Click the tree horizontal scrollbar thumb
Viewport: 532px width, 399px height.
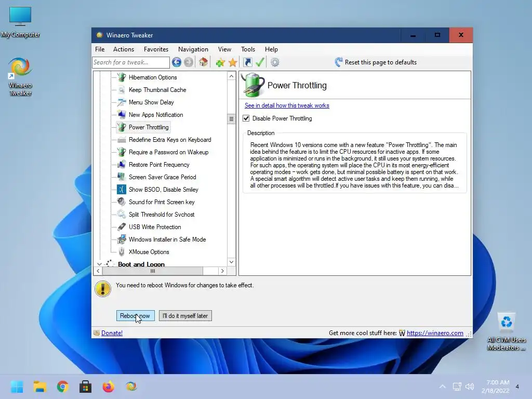[153, 271]
